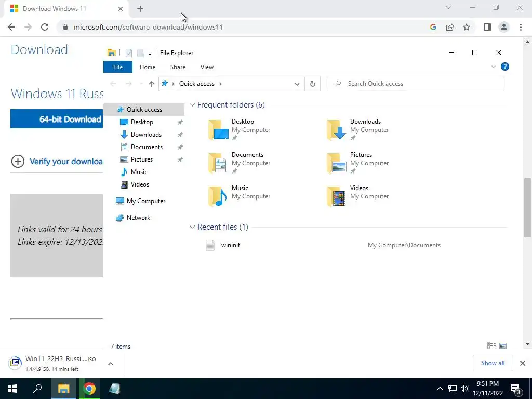This screenshot has width=532, height=399.
Task: Open the File tab in File Explorer
Action: tap(118, 67)
